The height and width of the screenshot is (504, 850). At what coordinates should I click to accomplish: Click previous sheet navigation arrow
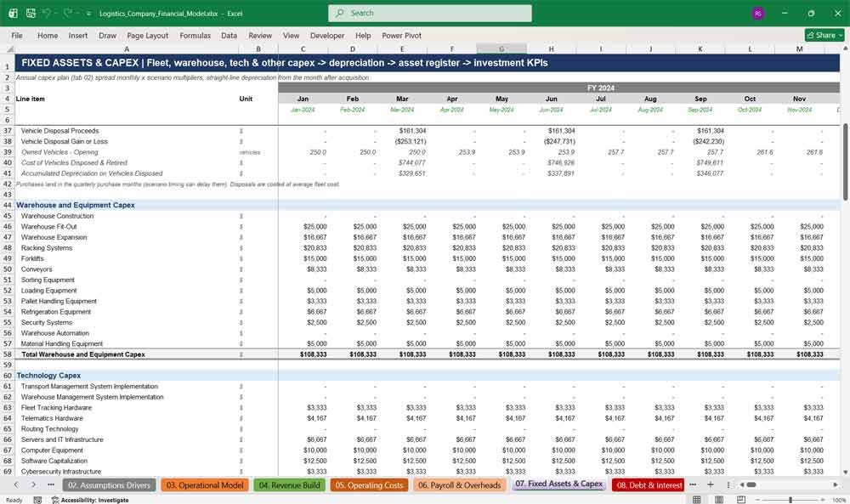pos(16,485)
